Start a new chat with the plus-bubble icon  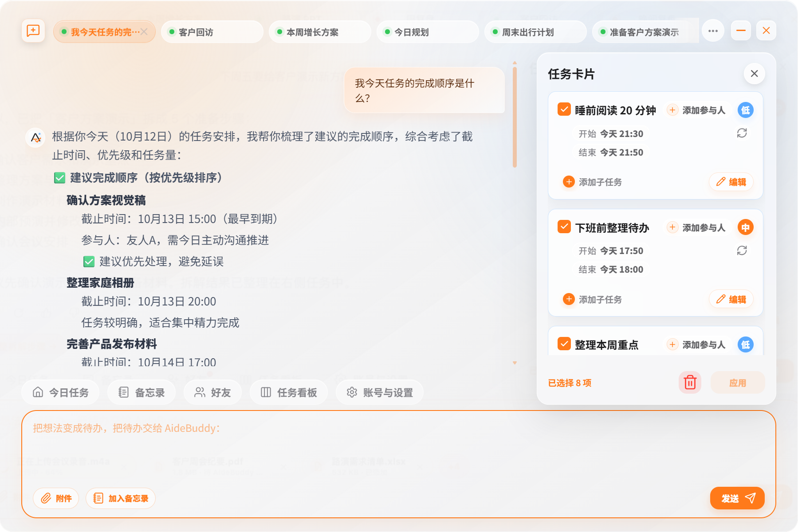click(x=33, y=31)
